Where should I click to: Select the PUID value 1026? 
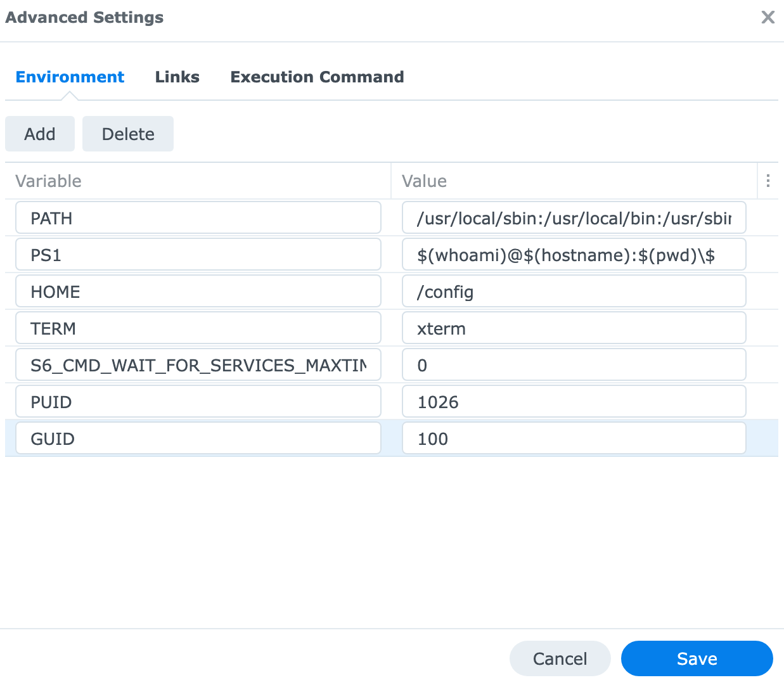pos(574,401)
